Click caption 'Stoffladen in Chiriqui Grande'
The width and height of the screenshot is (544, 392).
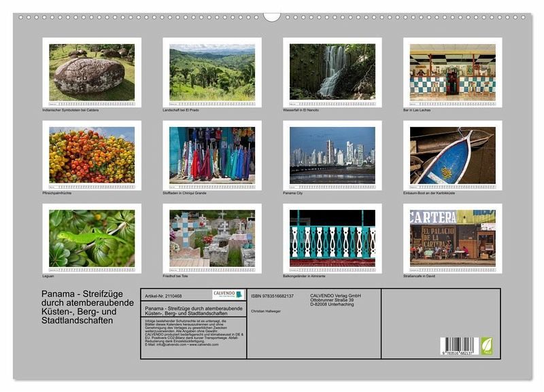[x=184, y=193]
